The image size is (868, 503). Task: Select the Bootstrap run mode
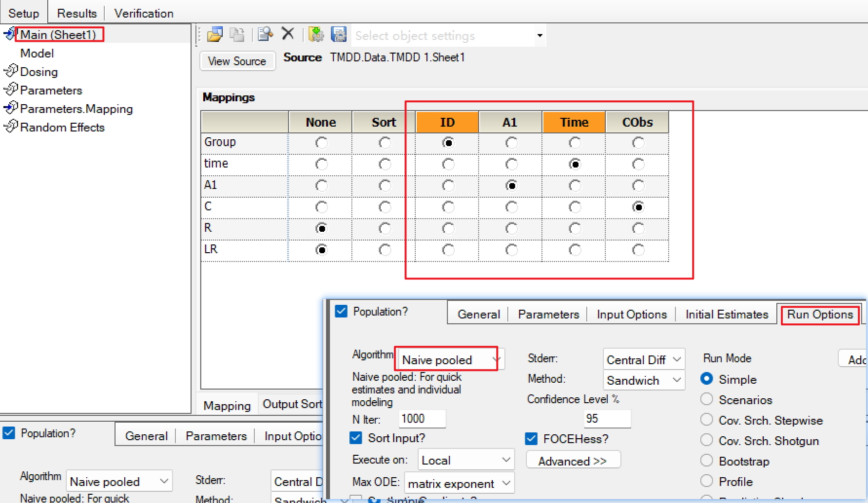pyautogui.click(x=707, y=460)
